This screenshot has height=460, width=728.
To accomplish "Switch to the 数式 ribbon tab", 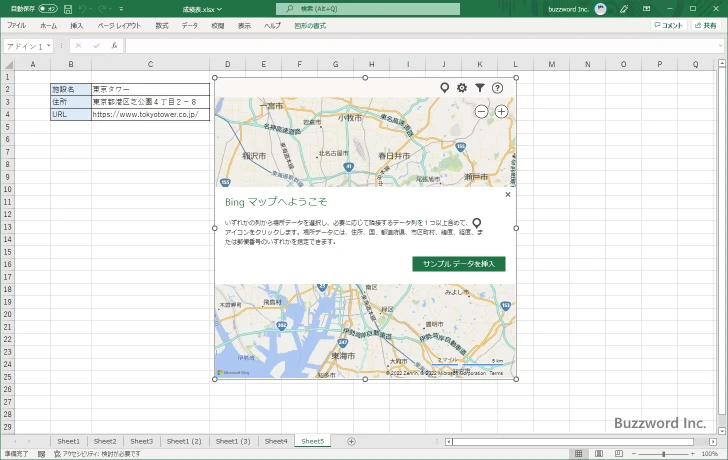I will pyautogui.click(x=162, y=26).
